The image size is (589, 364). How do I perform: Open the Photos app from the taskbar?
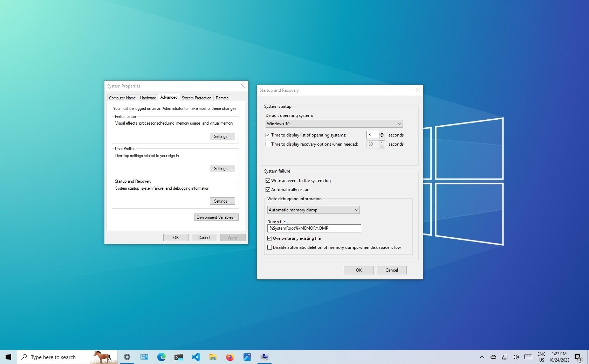[x=247, y=357]
